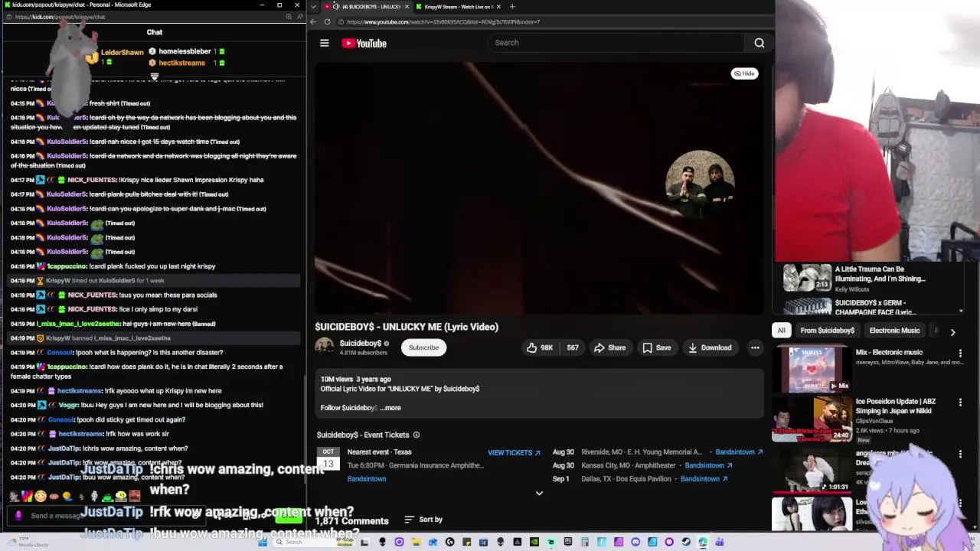Open the Ice Poseidon Update video thumbnail
Viewport: 980px width, 551px height.
812,419
